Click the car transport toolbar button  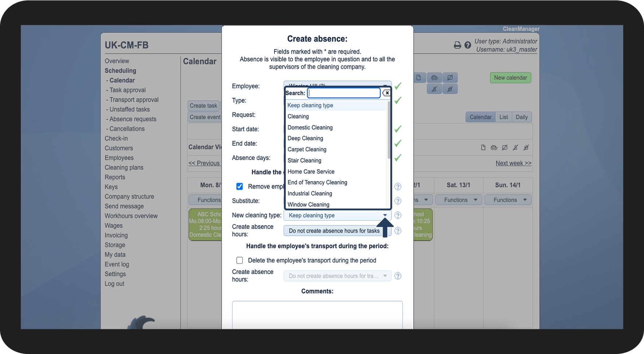tap(434, 78)
